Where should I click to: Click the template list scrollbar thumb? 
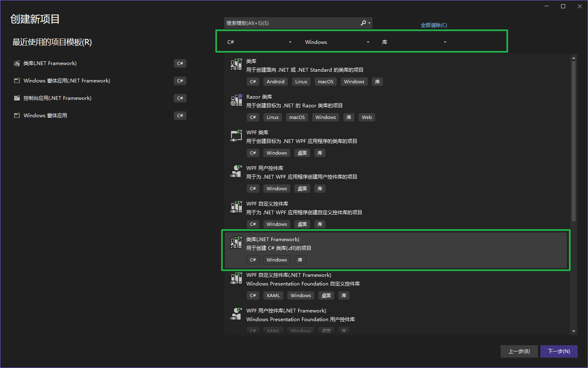[x=574, y=141]
